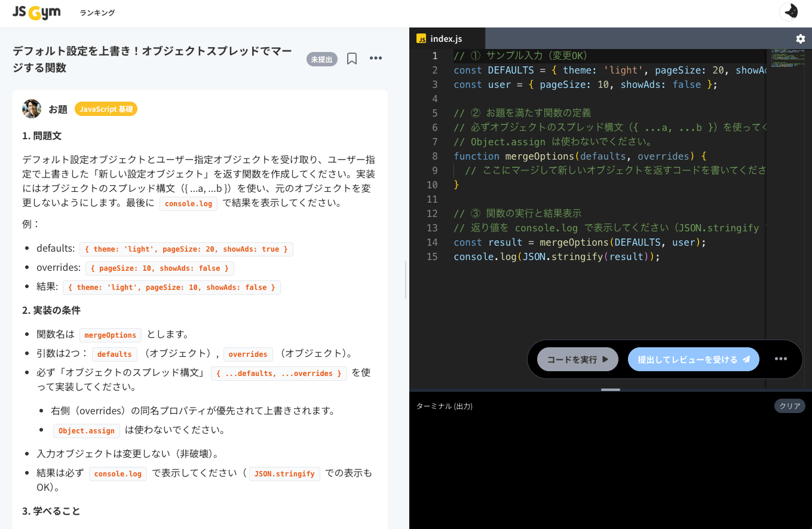Screen dimensions: 812x529
Task: Clear terminal output with クリア
Action: [789, 405]
